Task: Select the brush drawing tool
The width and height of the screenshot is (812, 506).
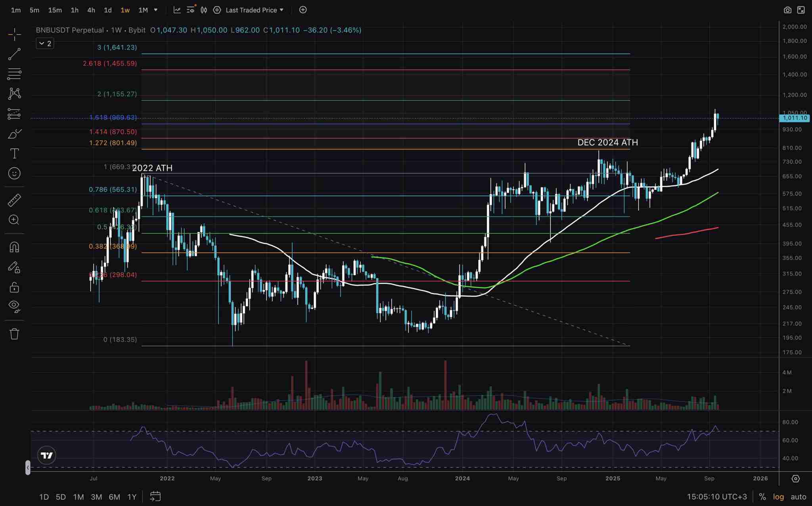Action: tap(14, 134)
